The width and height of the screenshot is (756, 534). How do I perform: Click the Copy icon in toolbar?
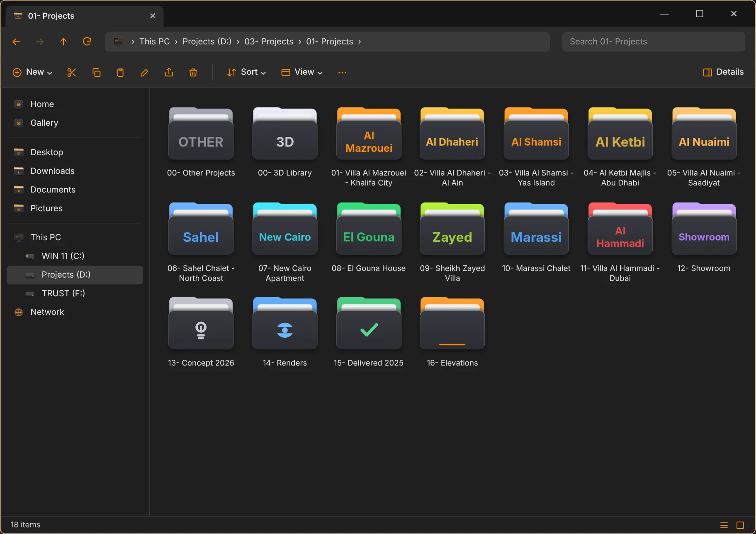pyautogui.click(x=96, y=73)
